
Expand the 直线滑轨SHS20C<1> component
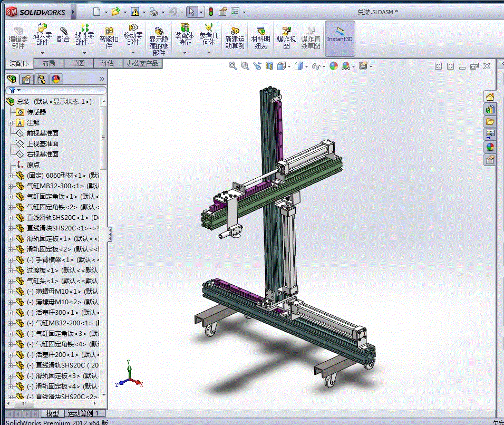click(x=10, y=218)
